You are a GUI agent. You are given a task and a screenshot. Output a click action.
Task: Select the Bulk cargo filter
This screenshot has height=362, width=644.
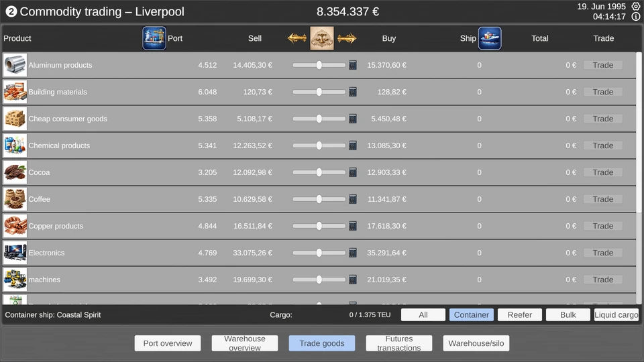568,315
